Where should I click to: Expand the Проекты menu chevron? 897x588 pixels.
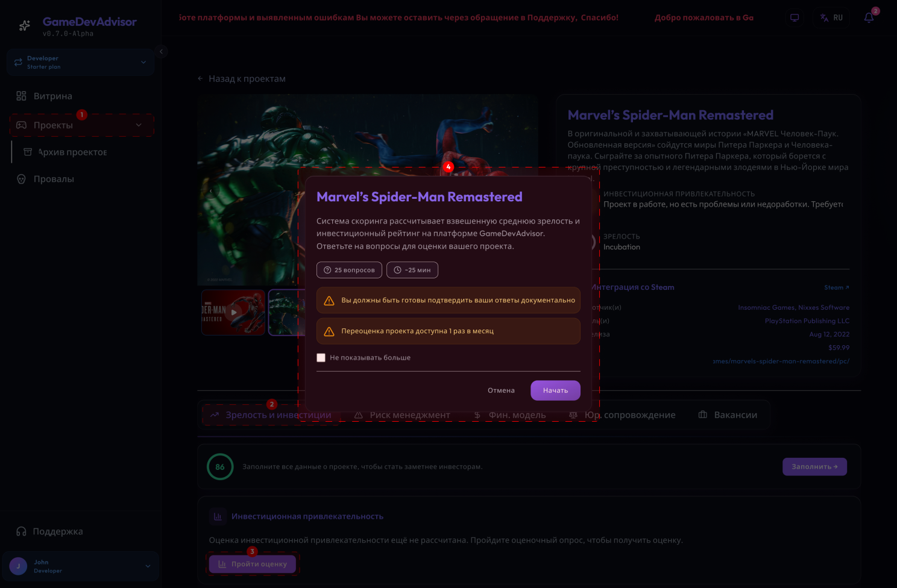pos(139,125)
